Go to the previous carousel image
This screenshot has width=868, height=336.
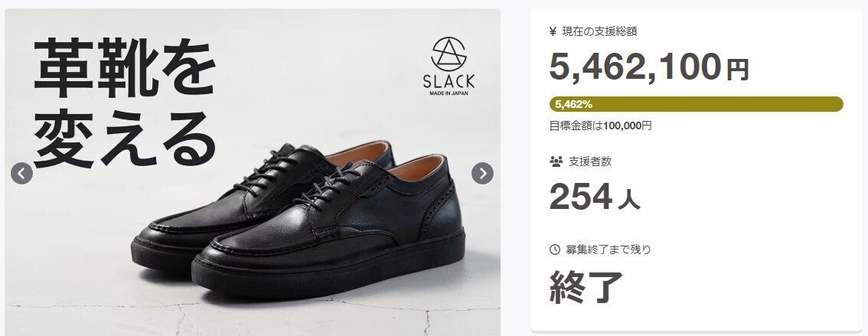pyautogui.click(x=21, y=173)
